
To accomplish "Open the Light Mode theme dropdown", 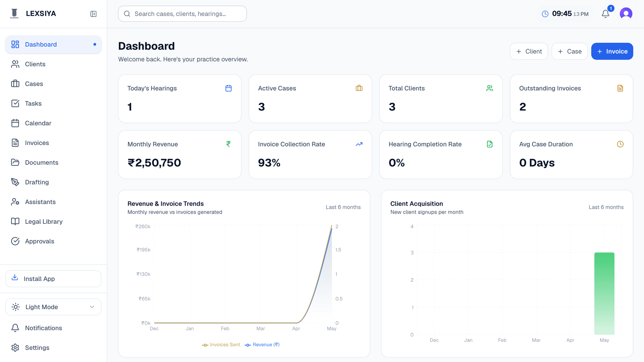I will click(x=53, y=307).
